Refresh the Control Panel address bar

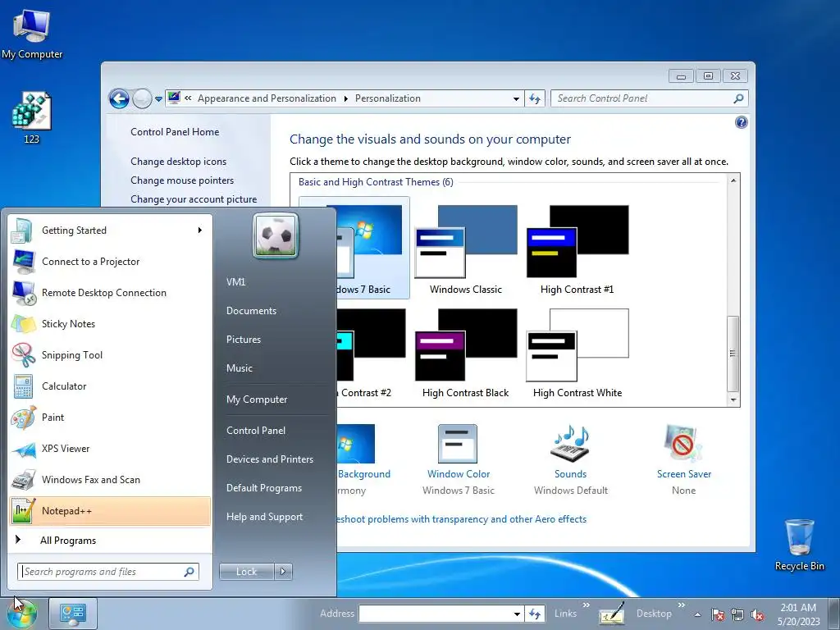tap(535, 98)
